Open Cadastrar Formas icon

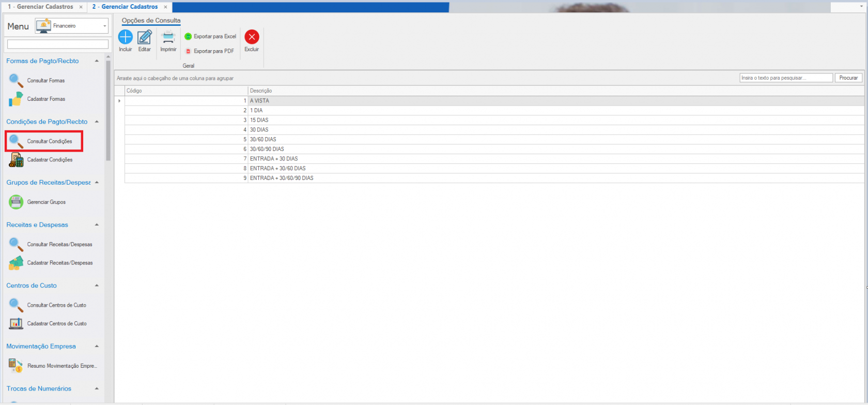tap(16, 99)
